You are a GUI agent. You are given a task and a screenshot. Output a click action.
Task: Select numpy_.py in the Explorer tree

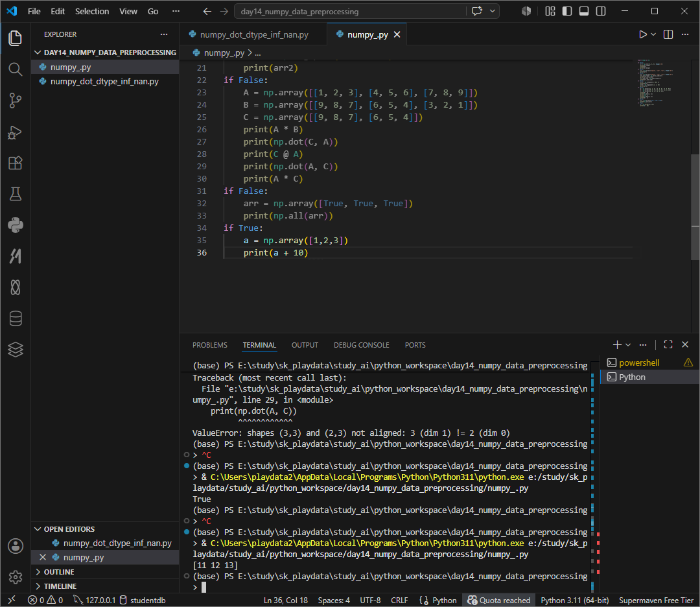pos(106,67)
